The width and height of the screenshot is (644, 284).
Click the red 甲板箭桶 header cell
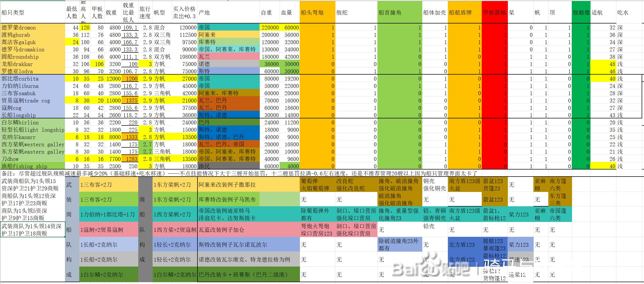coord(494,13)
